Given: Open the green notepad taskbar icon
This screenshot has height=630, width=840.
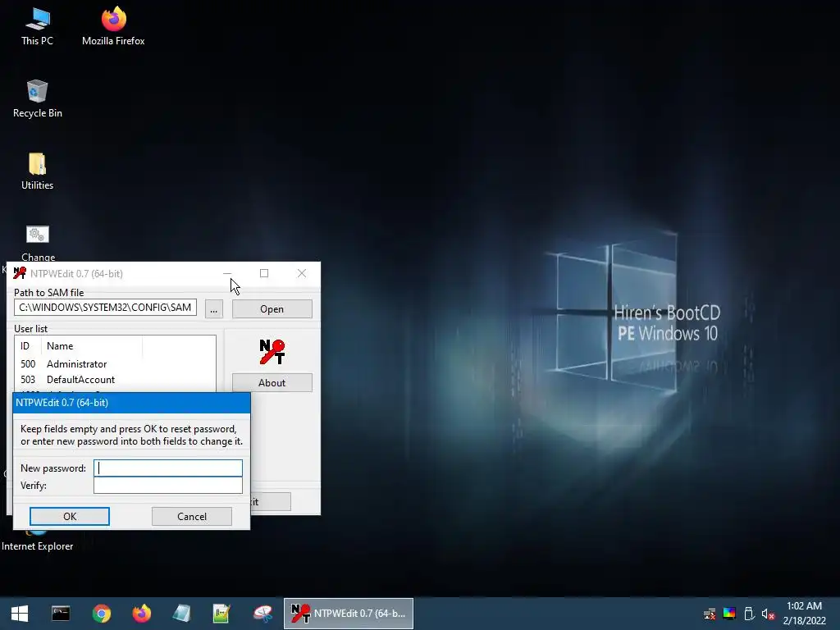Looking at the screenshot, I should tap(221, 614).
